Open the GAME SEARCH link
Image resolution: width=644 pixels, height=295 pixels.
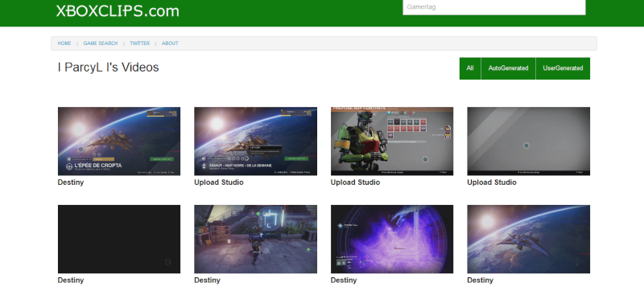click(101, 43)
